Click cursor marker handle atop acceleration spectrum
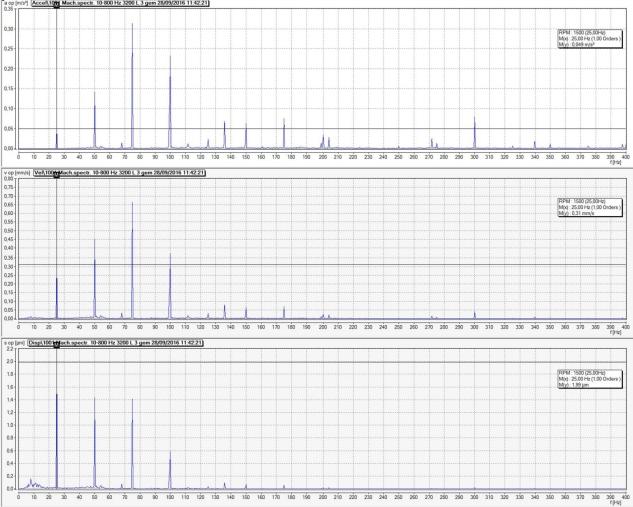Screen dimensions: 633x507 point(57,4)
